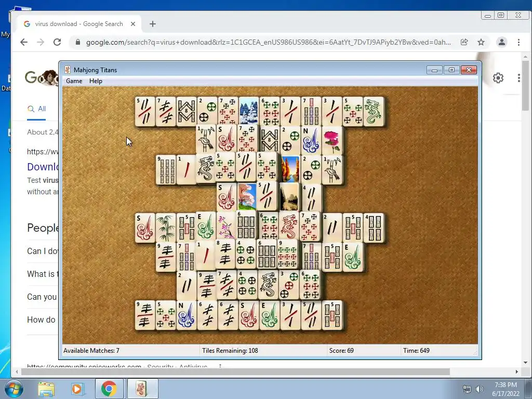Select the spring cherry blossom season tile
Viewport: 532px width, 399px height.
(247, 197)
